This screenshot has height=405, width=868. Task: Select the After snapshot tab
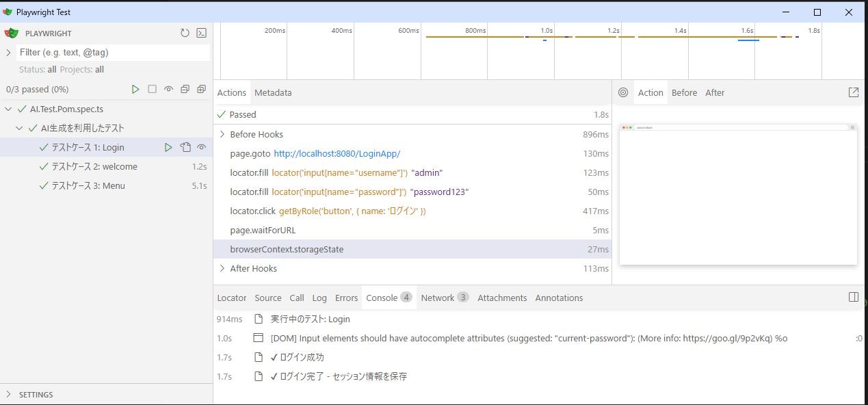tap(715, 92)
